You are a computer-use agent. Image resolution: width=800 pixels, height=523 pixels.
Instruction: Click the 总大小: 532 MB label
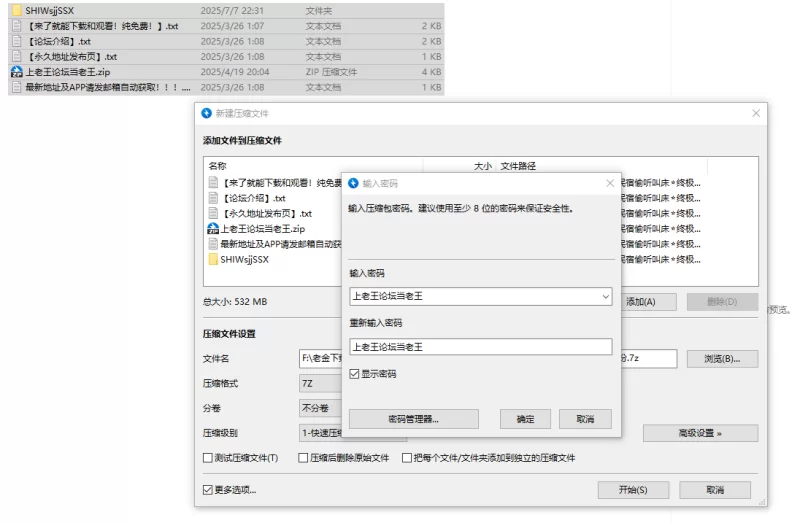235,302
